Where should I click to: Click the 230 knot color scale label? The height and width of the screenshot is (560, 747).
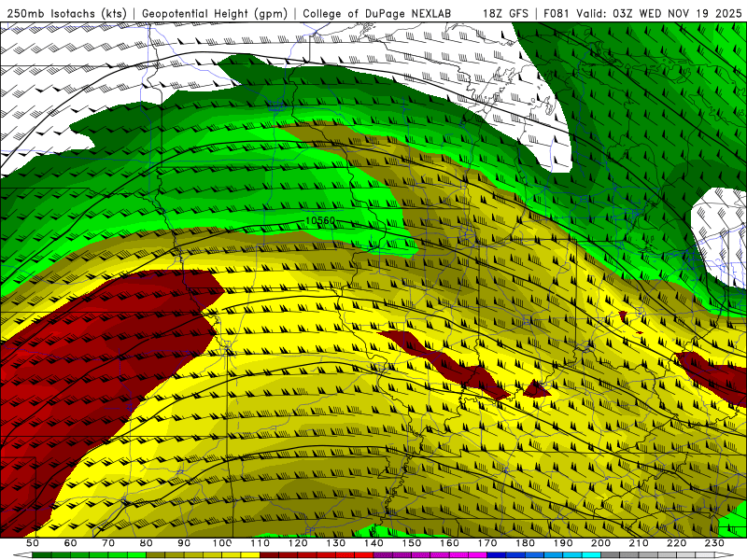click(714, 543)
